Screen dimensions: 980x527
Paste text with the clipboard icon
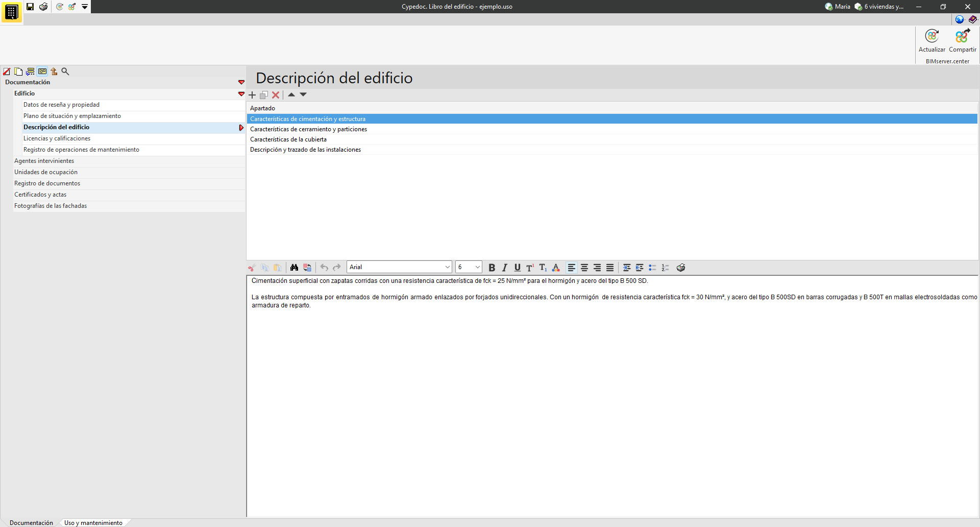tap(277, 268)
